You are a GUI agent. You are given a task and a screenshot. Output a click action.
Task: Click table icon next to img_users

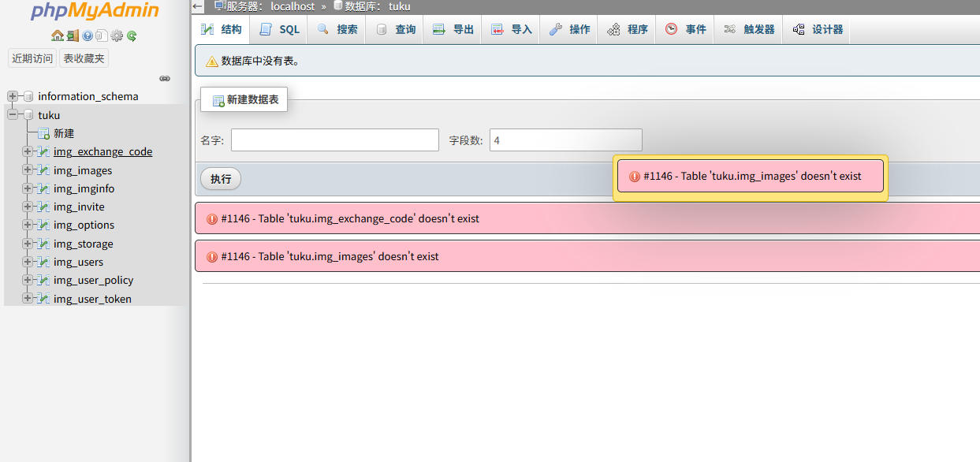[x=44, y=262]
